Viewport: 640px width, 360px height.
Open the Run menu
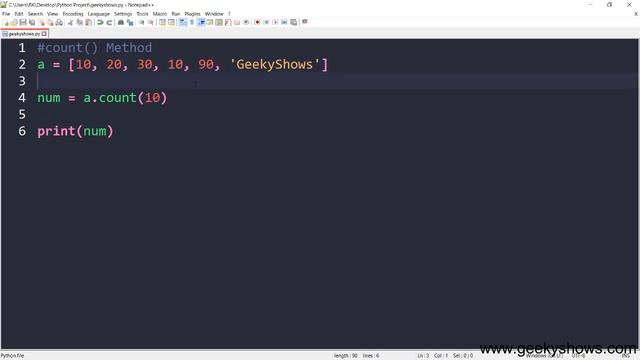click(176, 14)
